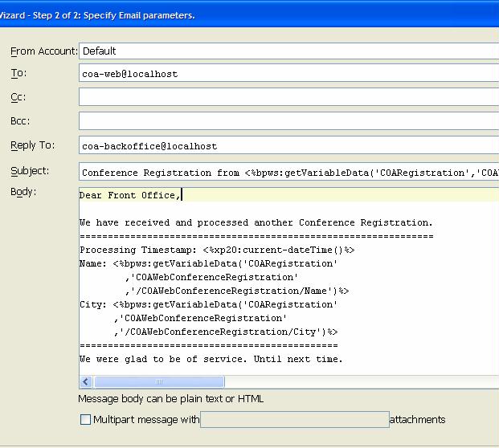The width and height of the screenshot is (499, 448).
Task: Click the Name: getVariableData line in the body
Action: tap(209, 263)
